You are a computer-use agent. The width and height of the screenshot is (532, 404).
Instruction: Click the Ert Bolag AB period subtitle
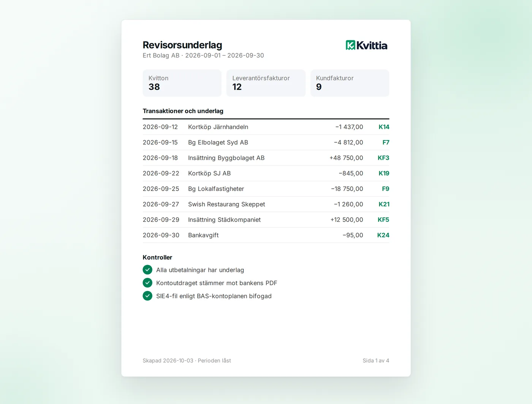(x=203, y=55)
